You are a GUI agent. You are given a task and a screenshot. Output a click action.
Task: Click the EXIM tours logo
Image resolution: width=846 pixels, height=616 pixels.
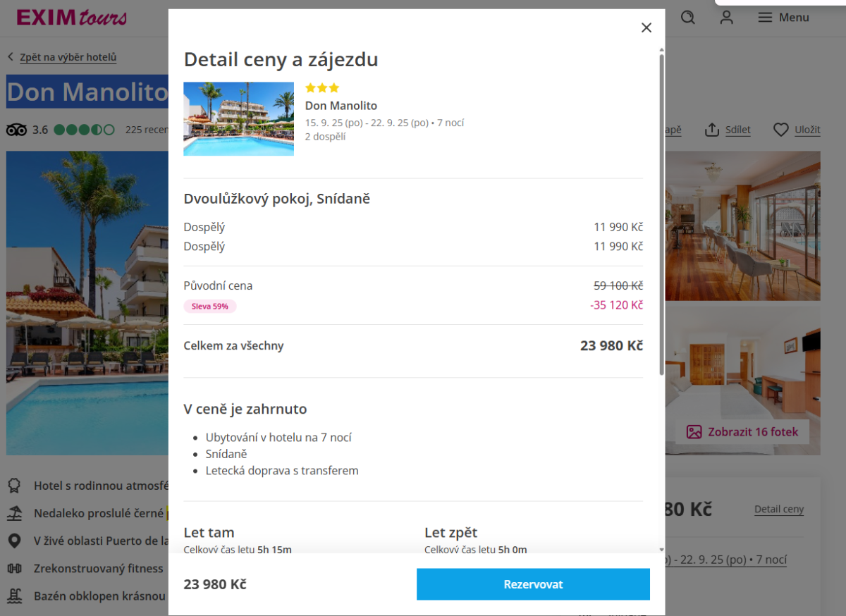pyautogui.click(x=72, y=18)
